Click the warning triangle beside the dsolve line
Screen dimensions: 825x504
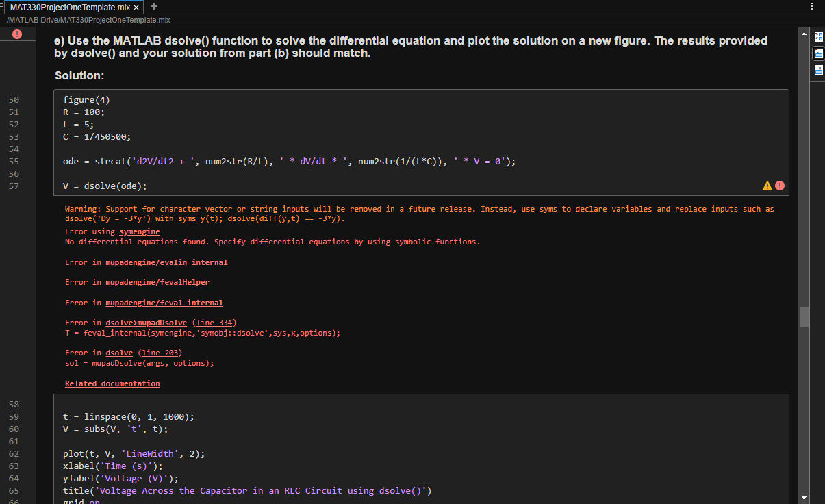point(767,185)
